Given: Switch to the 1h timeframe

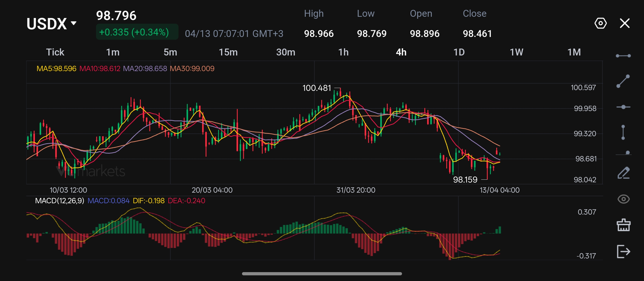Looking at the screenshot, I should 343,52.
